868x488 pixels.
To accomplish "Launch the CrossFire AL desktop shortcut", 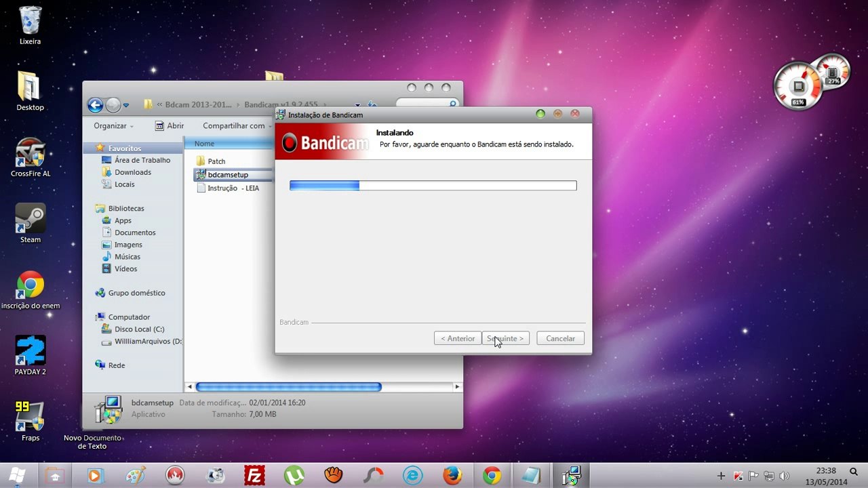I will pos(31,157).
